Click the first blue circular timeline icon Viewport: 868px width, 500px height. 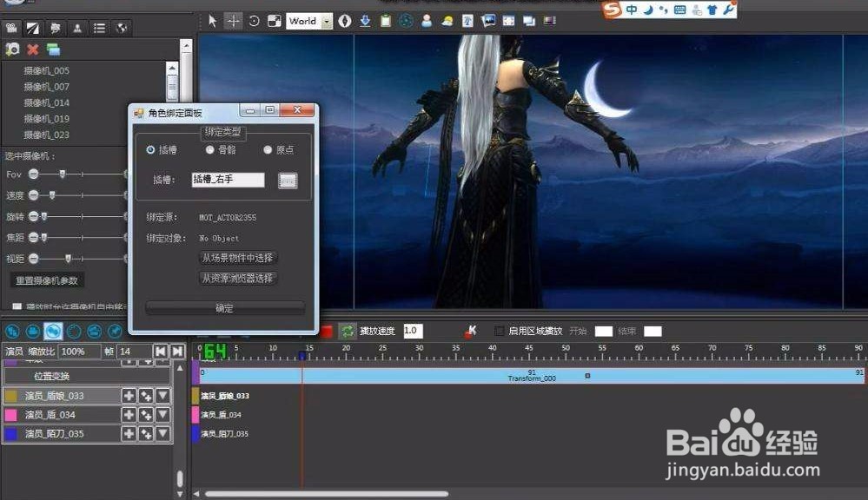pyautogui.click(x=12, y=332)
